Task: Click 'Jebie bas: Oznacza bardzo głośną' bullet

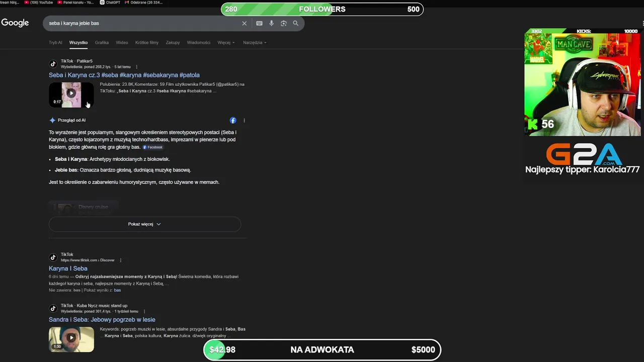Action: tap(123, 170)
